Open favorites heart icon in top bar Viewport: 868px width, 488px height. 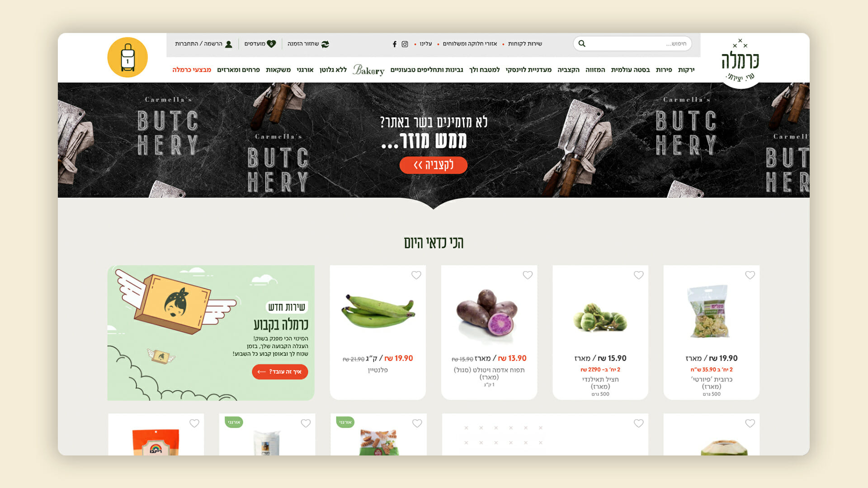pyautogui.click(x=271, y=44)
